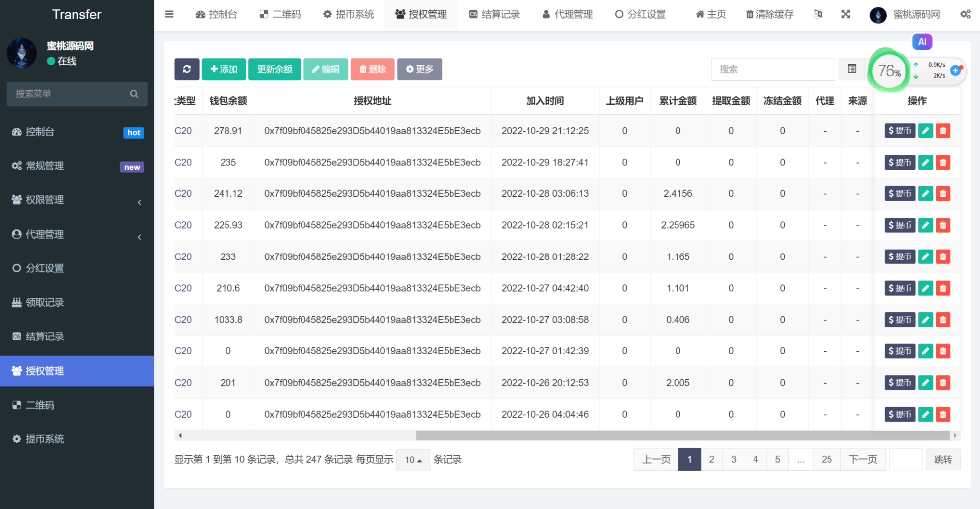The width and height of the screenshot is (980, 509).
Task: Select the 授权管理 navigation icon
Action: 400,14
